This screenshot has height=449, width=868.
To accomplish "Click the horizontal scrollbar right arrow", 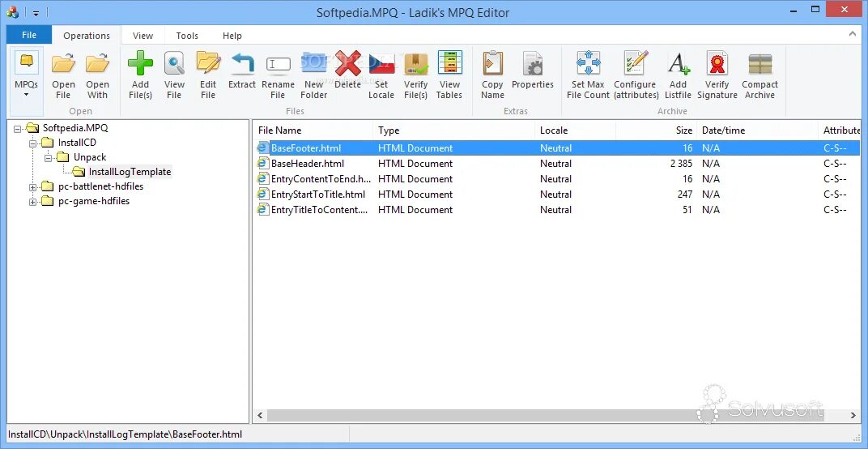I will coord(853,415).
